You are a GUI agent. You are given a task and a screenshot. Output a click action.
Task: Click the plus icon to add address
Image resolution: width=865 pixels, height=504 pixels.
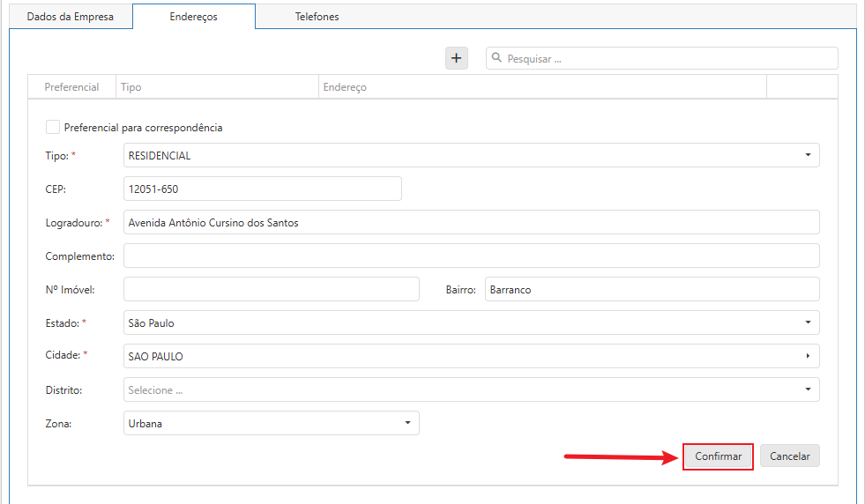[456, 58]
